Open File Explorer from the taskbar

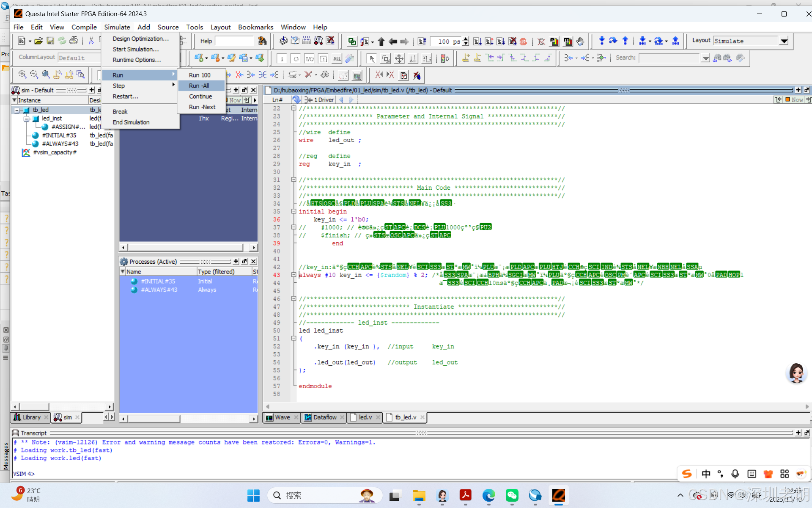coord(419,495)
